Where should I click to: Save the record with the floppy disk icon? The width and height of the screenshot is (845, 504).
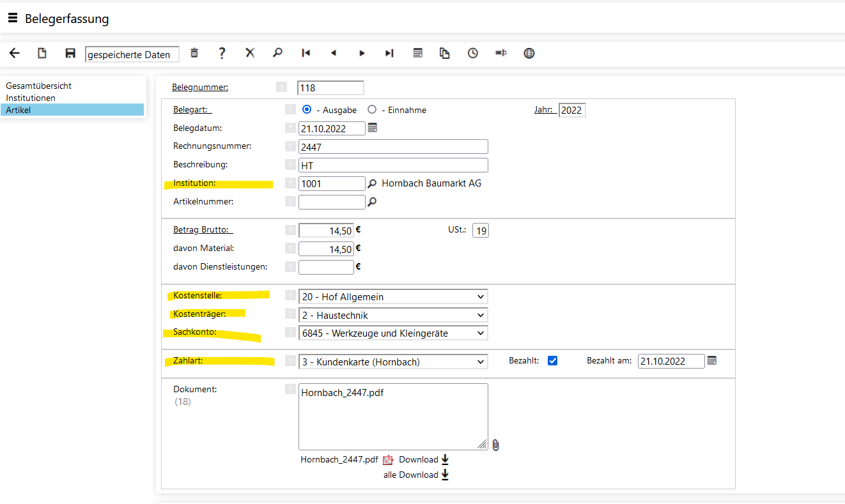[x=70, y=54]
